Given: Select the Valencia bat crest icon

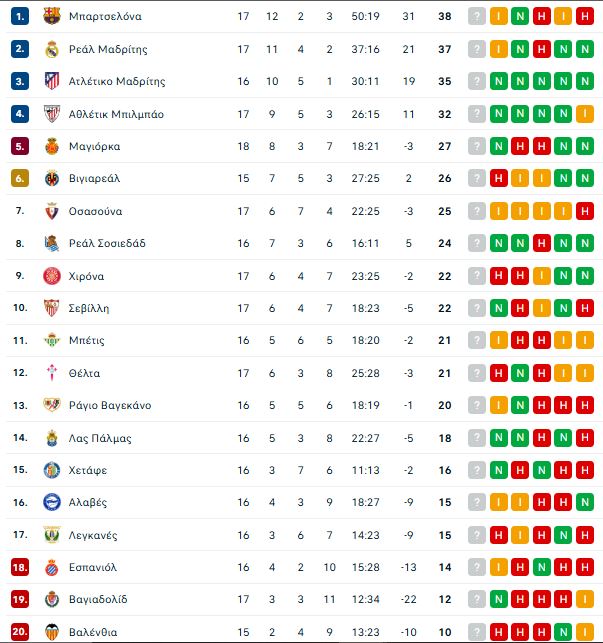Looking at the screenshot, I should tap(52, 632).
